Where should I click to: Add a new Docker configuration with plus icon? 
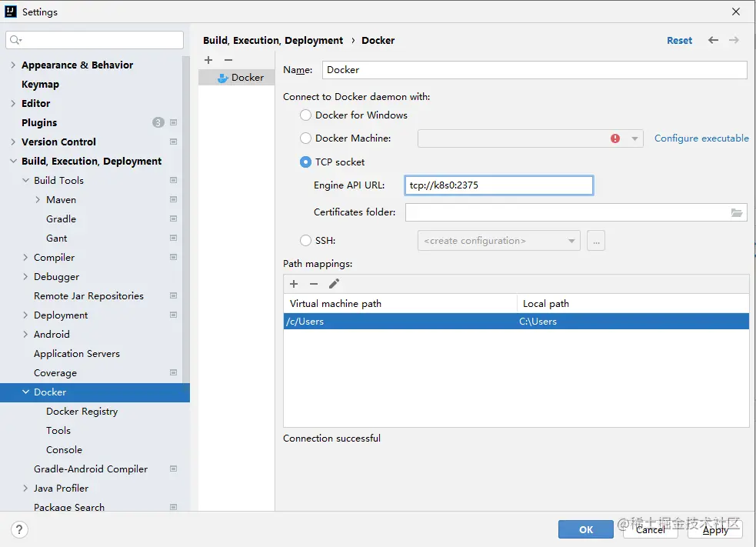pos(208,59)
